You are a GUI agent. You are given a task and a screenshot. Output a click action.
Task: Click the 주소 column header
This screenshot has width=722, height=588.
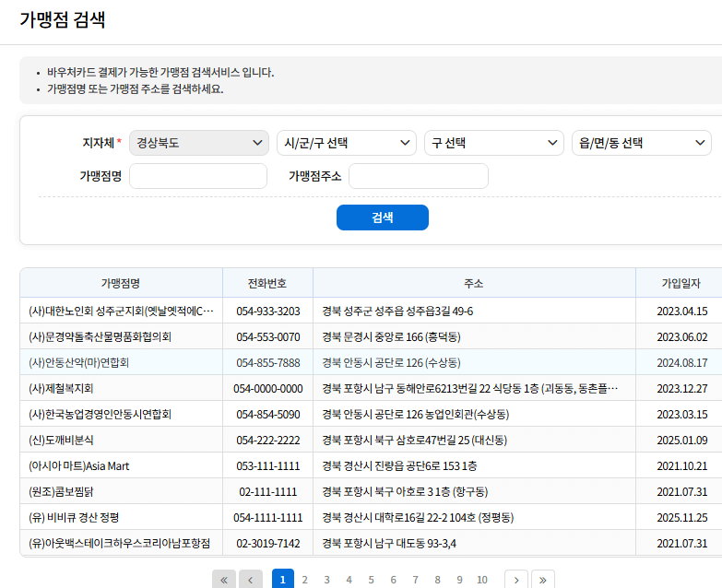(x=474, y=283)
